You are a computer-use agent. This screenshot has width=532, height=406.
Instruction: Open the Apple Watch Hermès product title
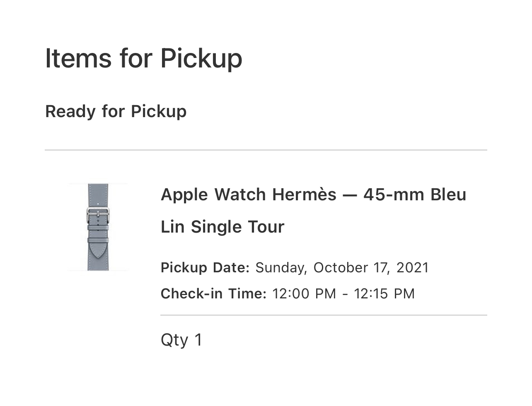(313, 195)
